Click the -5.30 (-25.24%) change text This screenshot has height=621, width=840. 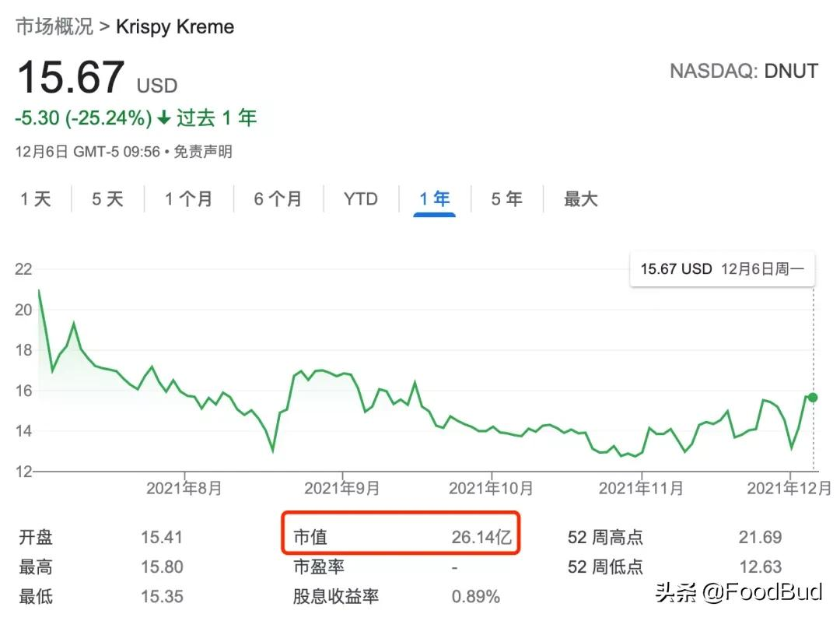[83, 118]
